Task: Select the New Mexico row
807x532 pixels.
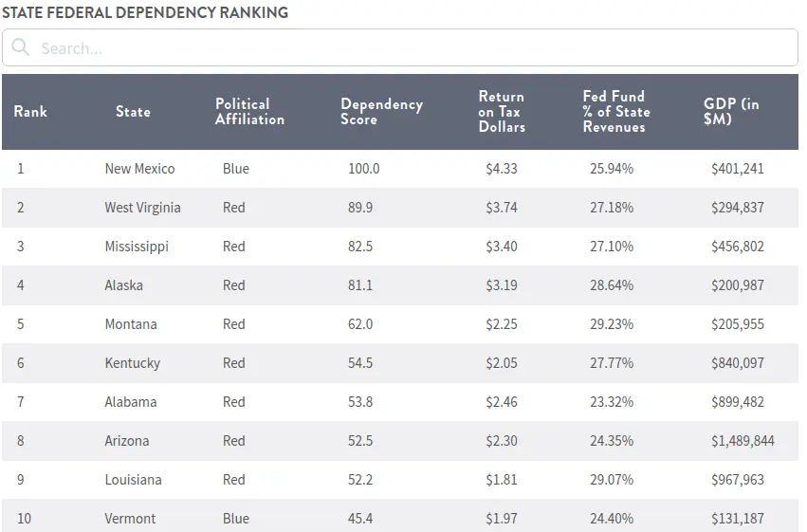Action: pos(139,169)
